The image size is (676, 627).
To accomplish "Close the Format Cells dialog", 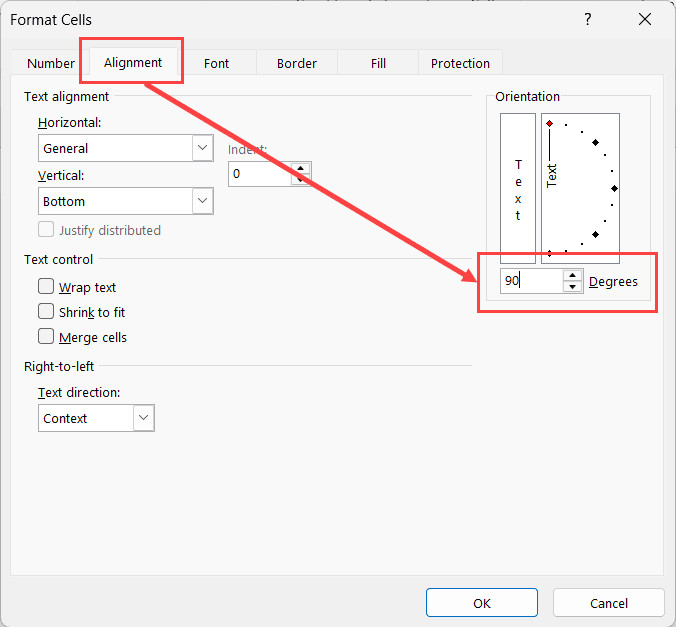I will coord(645,20).
